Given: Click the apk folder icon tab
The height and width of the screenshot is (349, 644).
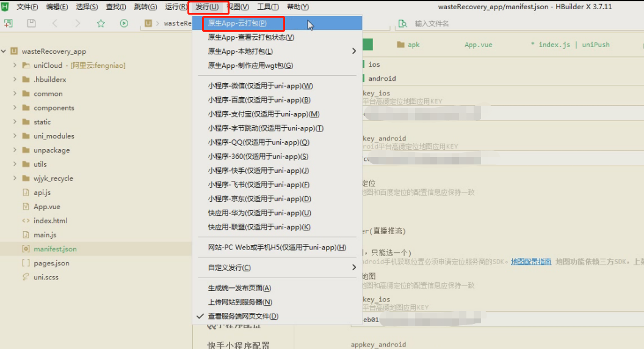Looking at the screenshot, I should click(401, 45).
